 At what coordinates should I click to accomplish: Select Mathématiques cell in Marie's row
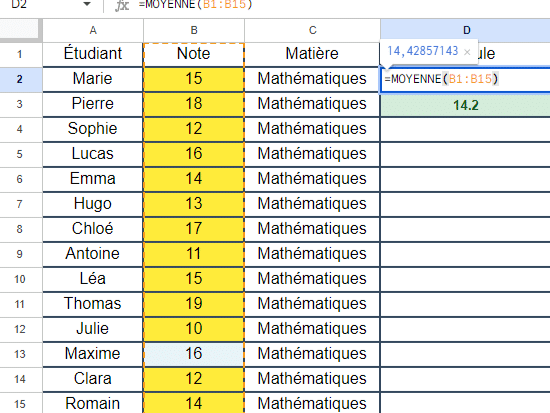[x=312, y=79]
